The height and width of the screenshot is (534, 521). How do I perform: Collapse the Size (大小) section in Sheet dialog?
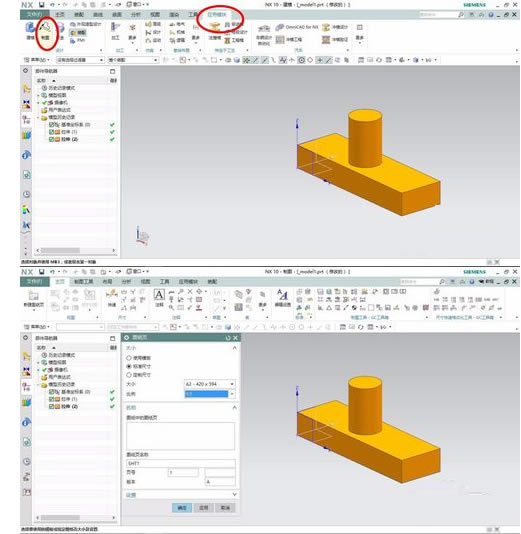pos(234,348)
